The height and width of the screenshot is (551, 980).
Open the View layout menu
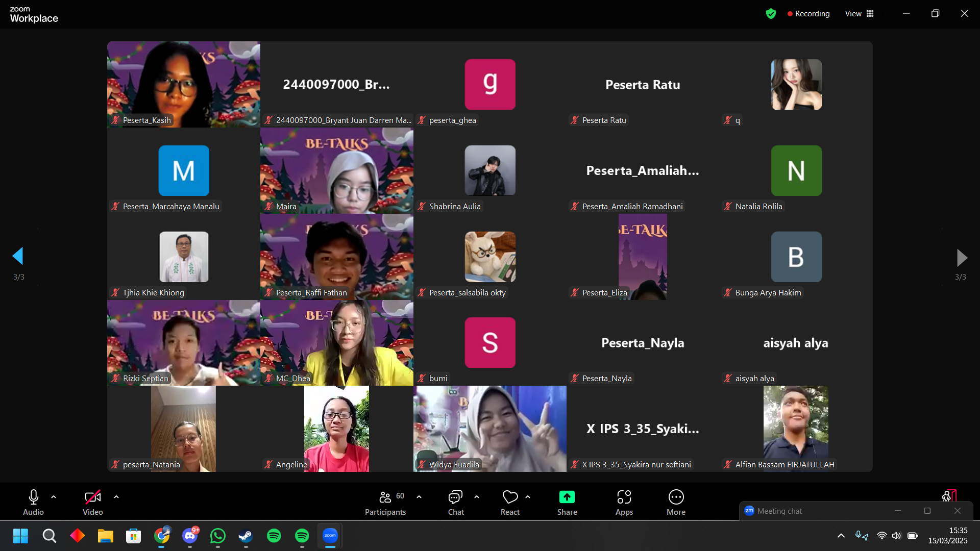pos(859,14)
